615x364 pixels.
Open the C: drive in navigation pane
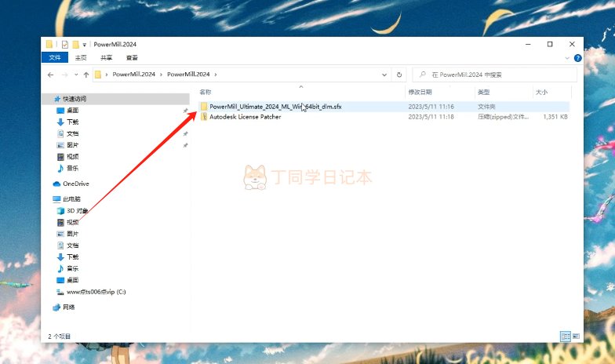pos(96,292)
